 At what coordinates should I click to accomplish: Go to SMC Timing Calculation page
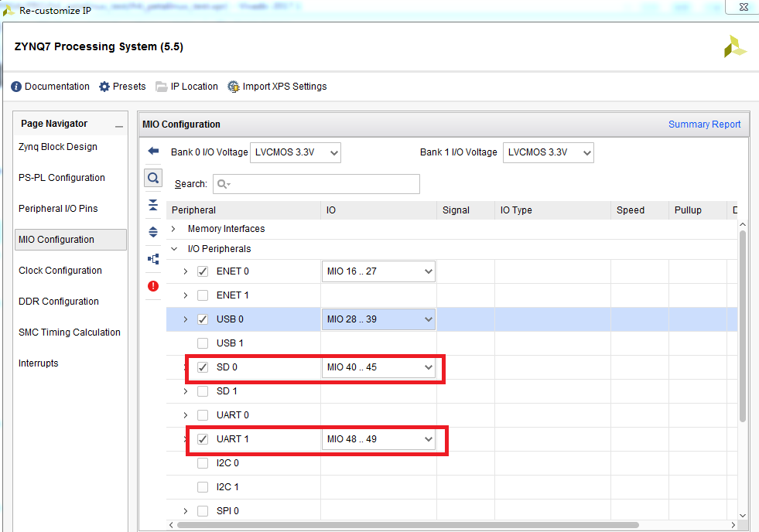click(69, 332)
